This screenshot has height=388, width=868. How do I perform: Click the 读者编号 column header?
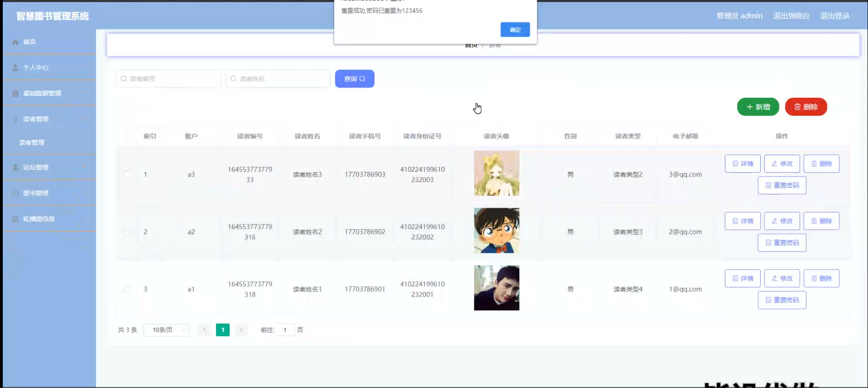(x=250, y=136)
